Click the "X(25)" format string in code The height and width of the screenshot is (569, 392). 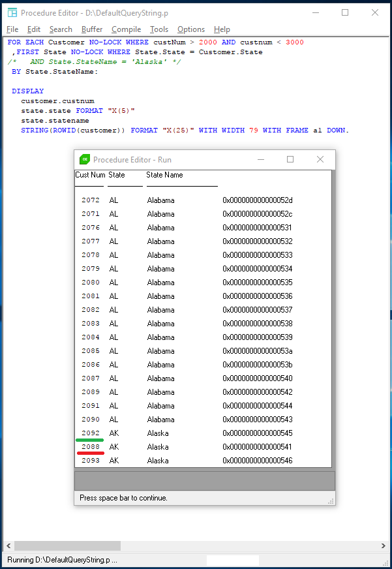coord(179,131)
